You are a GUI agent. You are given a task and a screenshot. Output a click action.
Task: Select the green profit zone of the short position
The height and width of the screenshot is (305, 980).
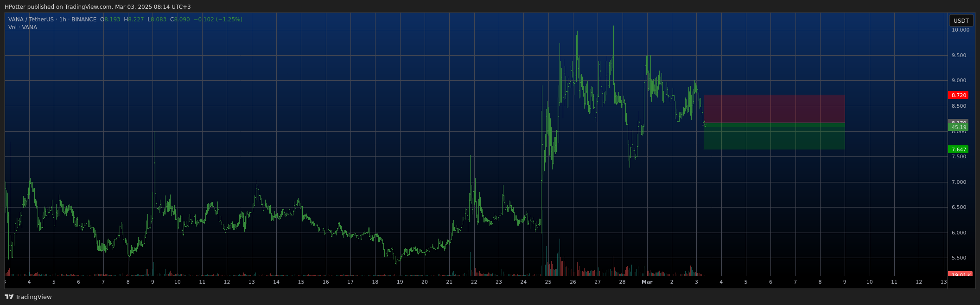[774, 136]
